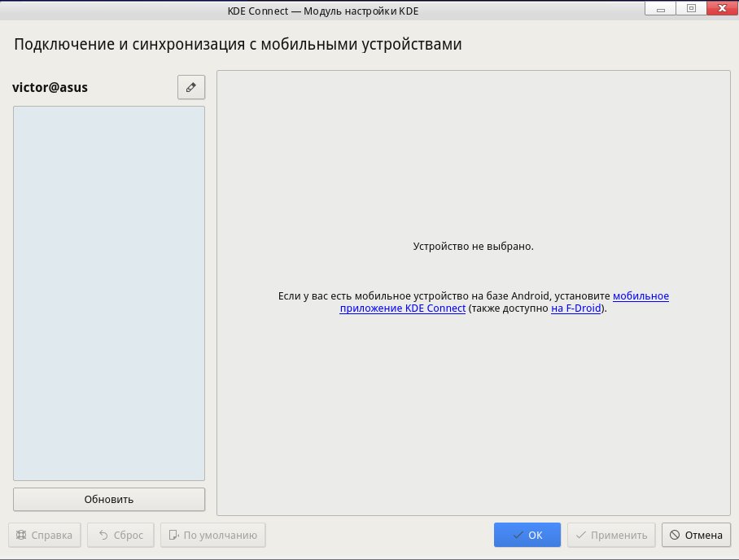
Task: Maximize the KDE Connect window
Action: 691,8
